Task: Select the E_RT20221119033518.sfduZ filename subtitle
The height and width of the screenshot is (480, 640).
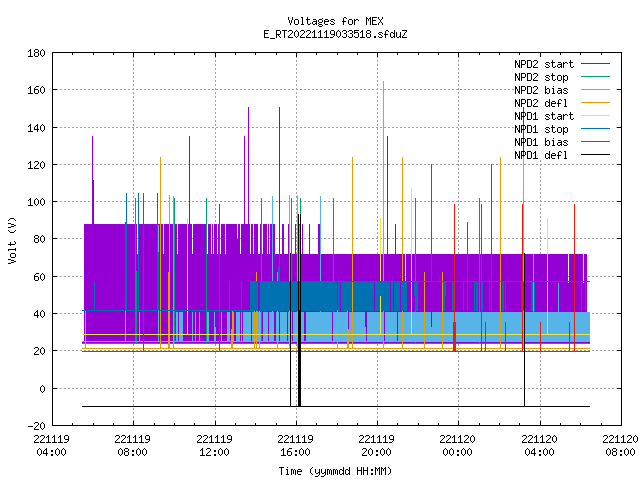Action: tap(335, 34)
